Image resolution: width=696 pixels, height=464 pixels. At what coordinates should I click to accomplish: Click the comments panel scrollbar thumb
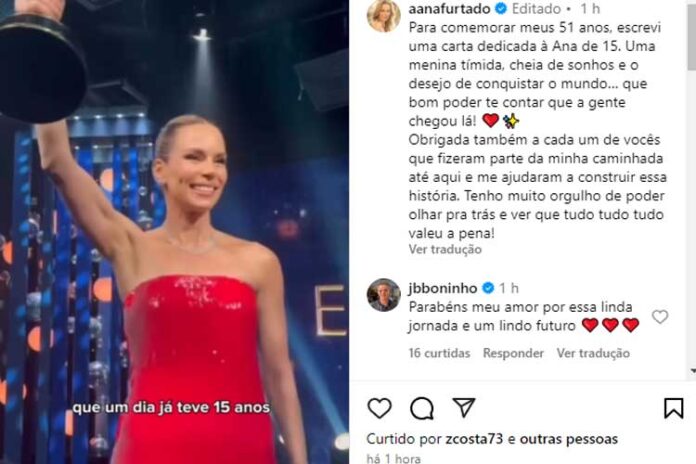(x=692, y=35)
